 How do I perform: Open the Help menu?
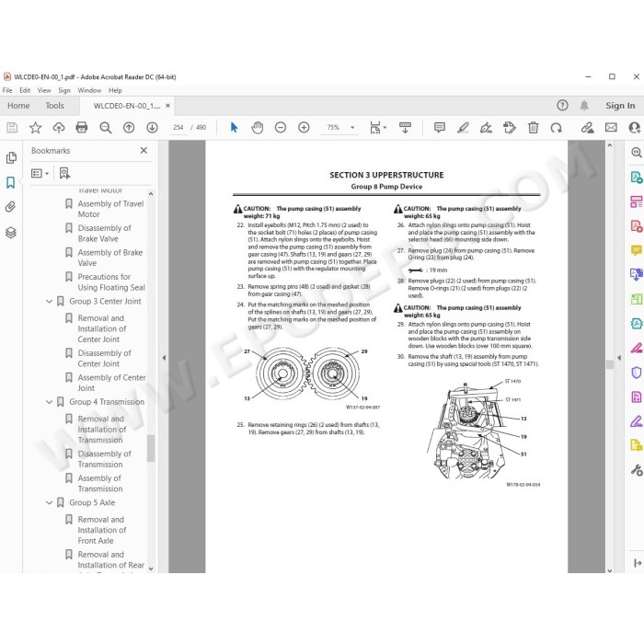[x=115, y=90]
